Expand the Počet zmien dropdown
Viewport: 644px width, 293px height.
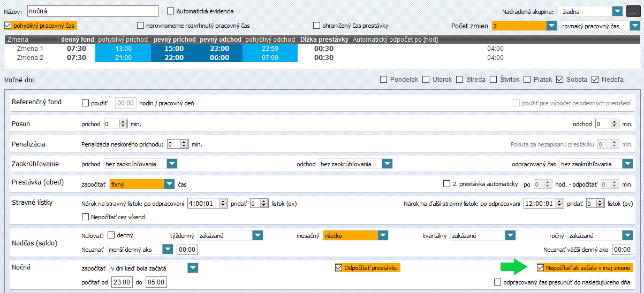coord(551,26)
